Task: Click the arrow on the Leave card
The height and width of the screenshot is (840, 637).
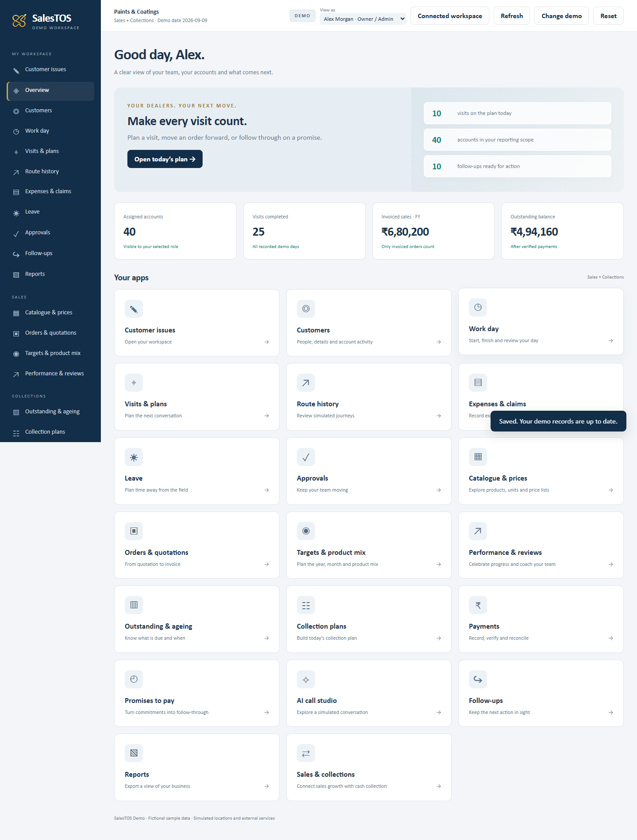Action: [x=267, y=490]
